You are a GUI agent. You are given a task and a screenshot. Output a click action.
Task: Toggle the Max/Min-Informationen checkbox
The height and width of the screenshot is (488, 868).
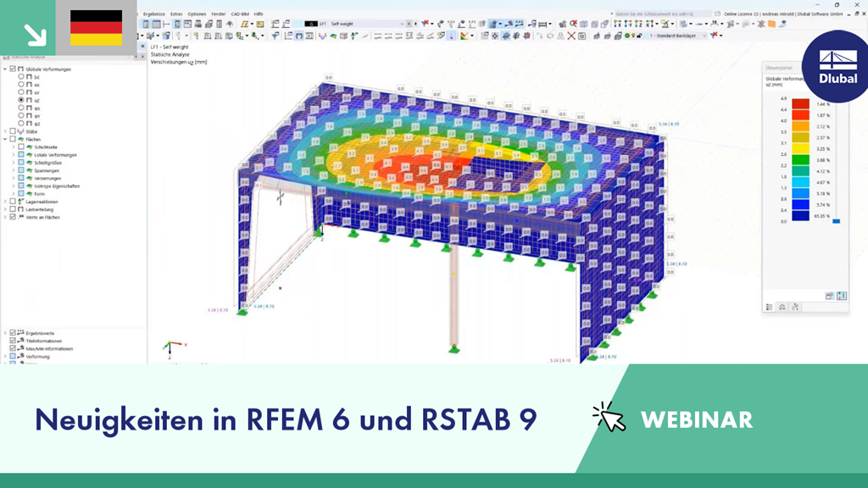tap(13, 348)
